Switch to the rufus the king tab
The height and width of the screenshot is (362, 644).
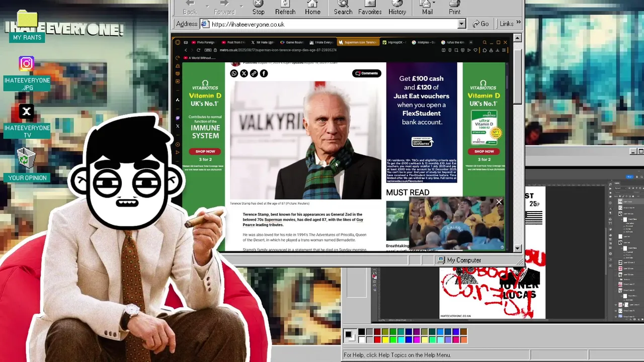click(x=453, y=42)
